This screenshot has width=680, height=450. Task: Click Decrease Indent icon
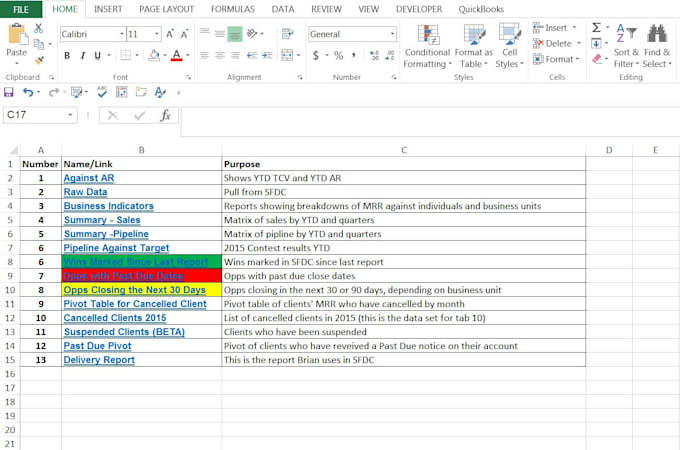pos(252,55)
